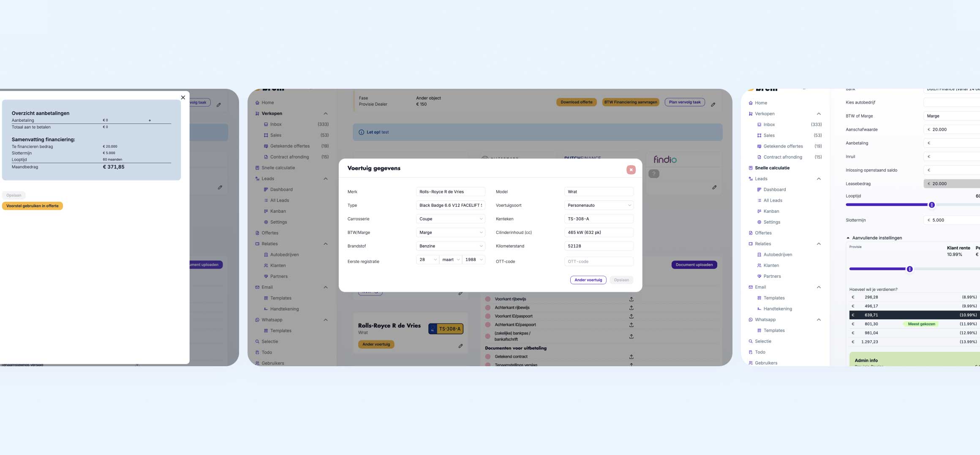Open Handtekening in the right window sidebar

pos(778,309)
